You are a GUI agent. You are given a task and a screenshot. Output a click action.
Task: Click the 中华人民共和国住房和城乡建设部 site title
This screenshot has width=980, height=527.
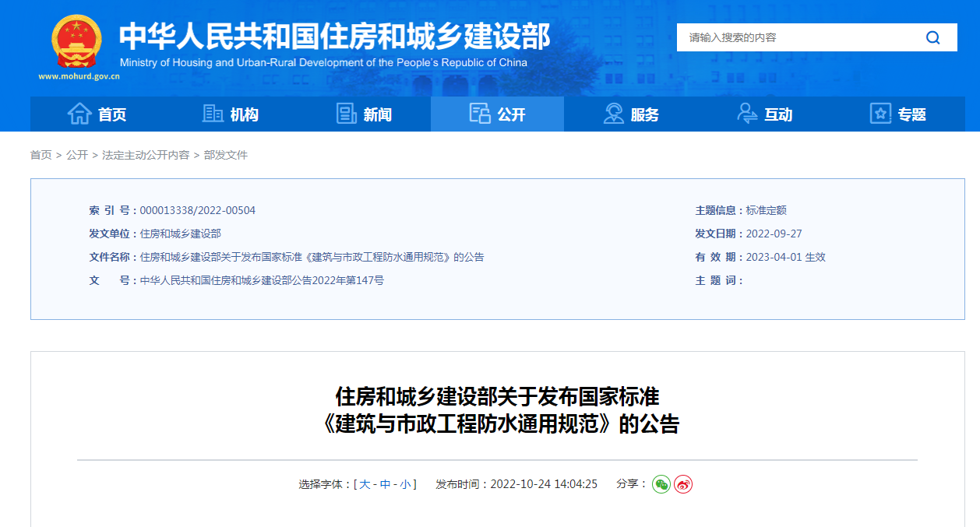click(x=335, y=36)
